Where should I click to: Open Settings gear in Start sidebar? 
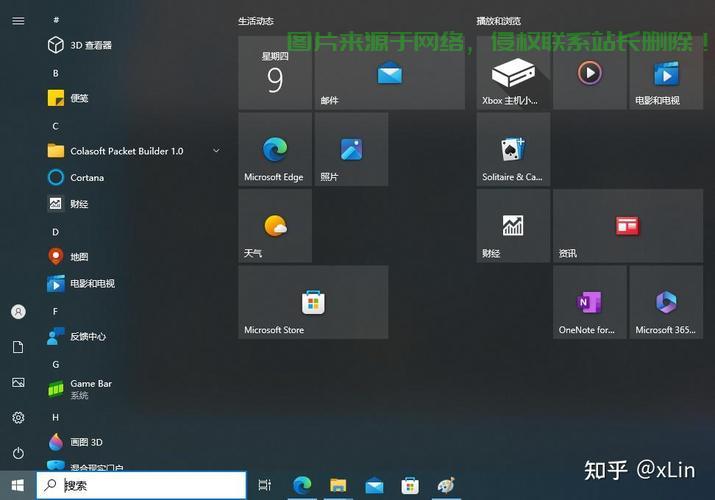coord(18,418)
